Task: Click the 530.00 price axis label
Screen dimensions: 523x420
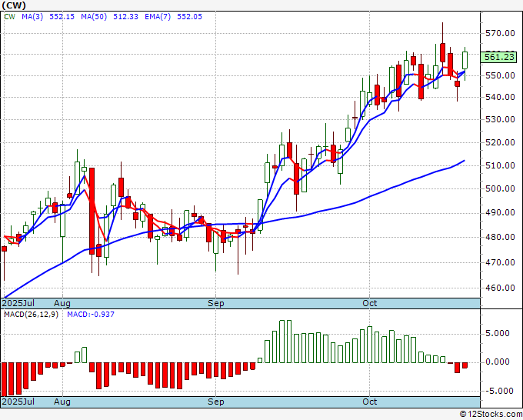Action: (x=500, y=119)
